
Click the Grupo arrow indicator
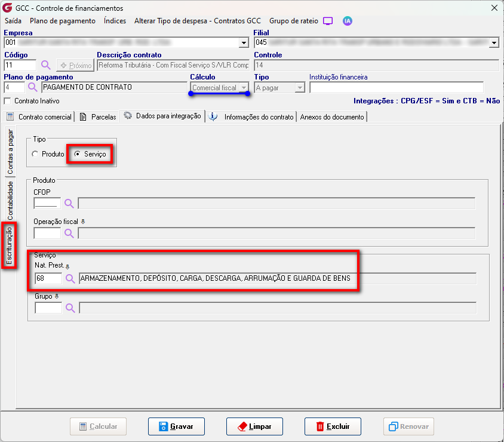(57, 296)
